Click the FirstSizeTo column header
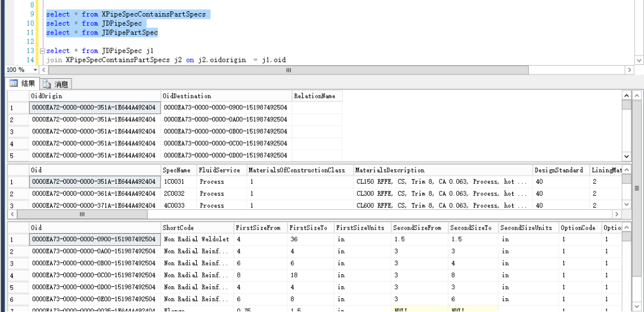Viewport: 644px width, 312px height. 311,227
